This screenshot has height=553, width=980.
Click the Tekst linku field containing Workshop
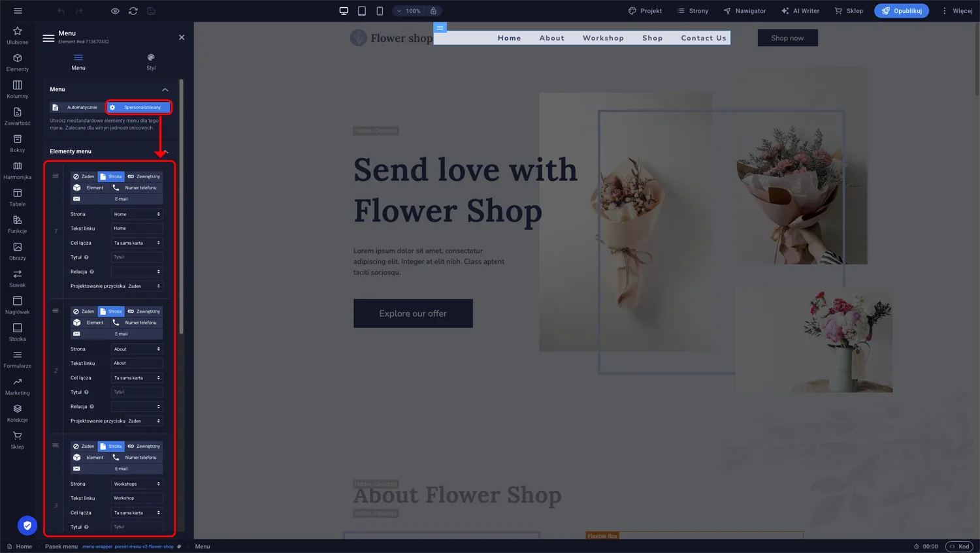(137, 498)
